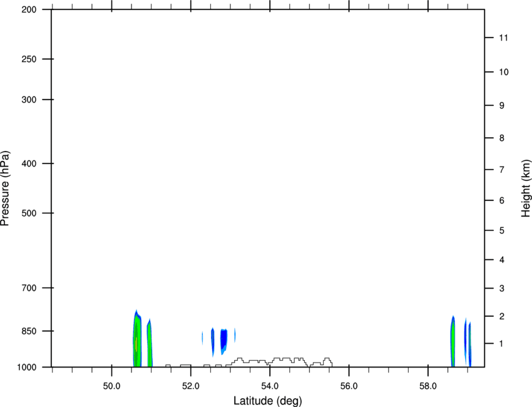Click the Latitude (deg) axis title
Image resolution: width=532 pixels, height=407 pixels.
pyautogui.click(x=267, y=401)
